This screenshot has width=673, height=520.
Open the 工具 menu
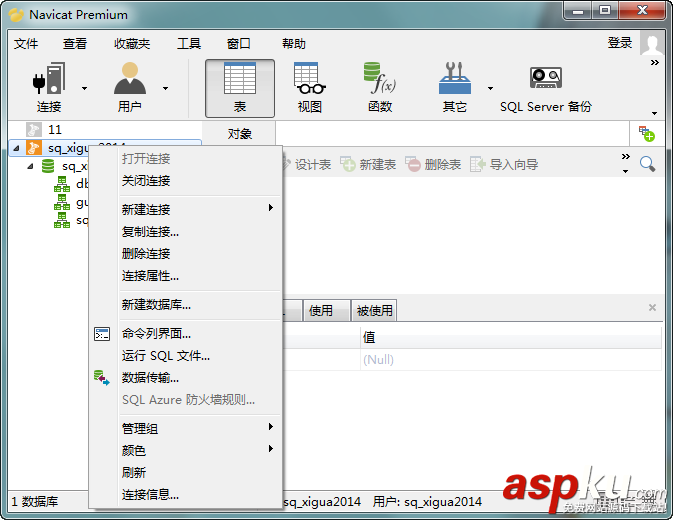point(189,43)
